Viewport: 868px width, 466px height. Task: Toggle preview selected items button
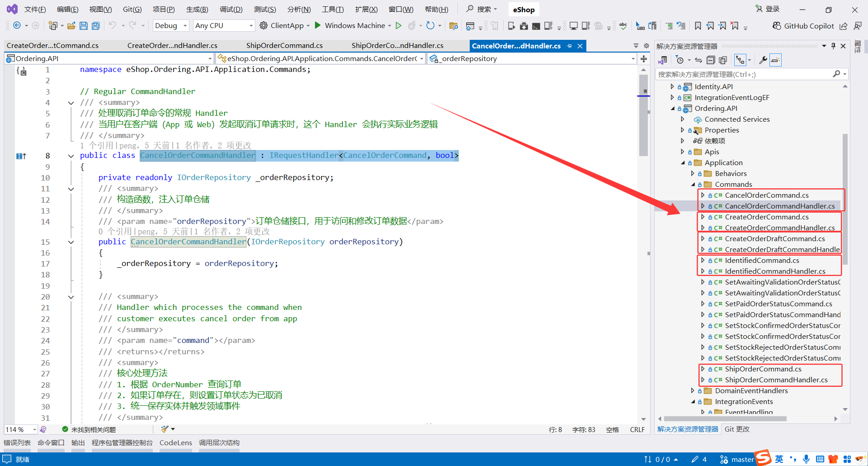[775, 60]
